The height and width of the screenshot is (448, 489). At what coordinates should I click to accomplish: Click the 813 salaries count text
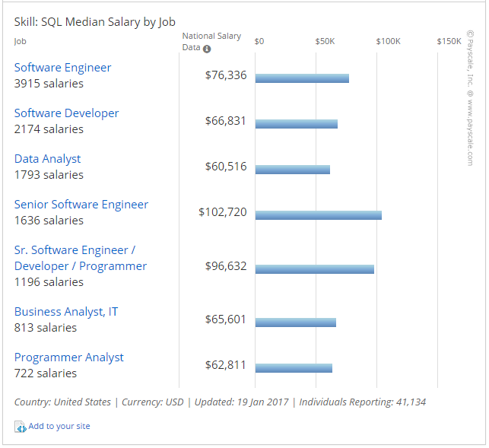46,328
